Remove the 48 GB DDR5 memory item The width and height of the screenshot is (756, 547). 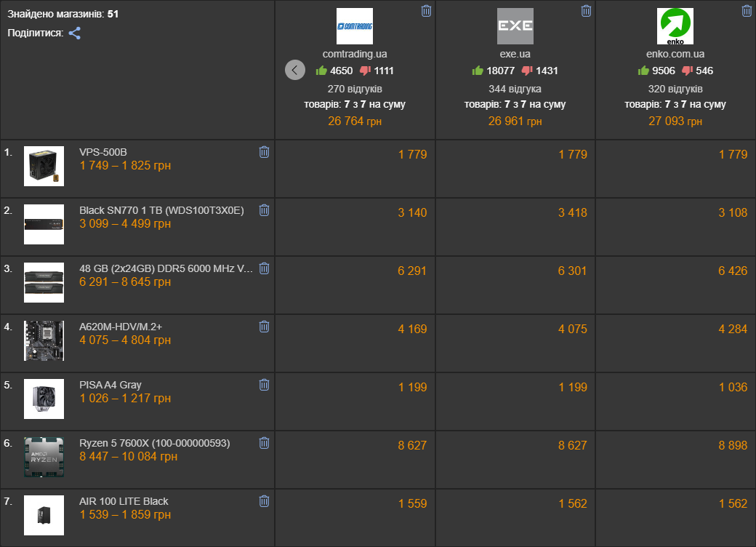pos(264,268)
